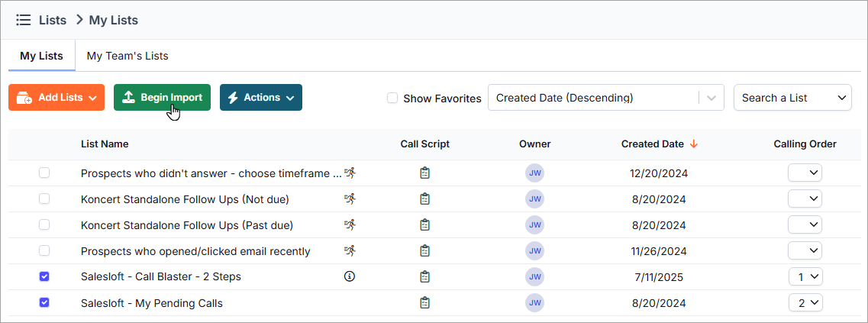
Task: Change calling order for Salesloft - My Pending Calls
Action: 805,303
